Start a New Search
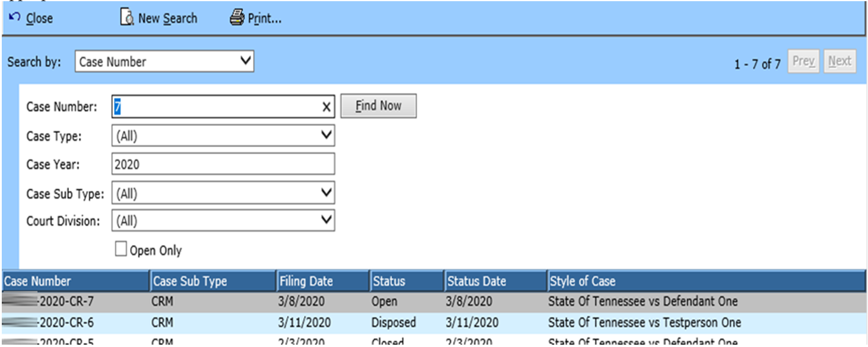 tap(158, 18)
